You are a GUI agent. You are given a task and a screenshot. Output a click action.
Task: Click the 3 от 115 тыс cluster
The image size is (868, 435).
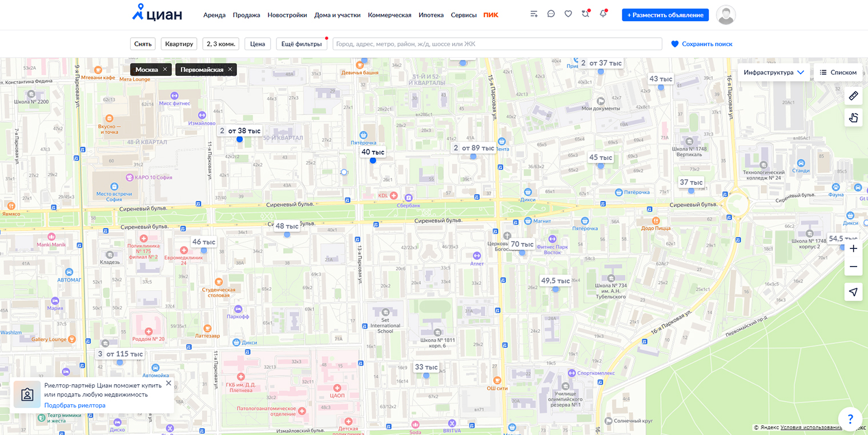(x=120, y=354)
